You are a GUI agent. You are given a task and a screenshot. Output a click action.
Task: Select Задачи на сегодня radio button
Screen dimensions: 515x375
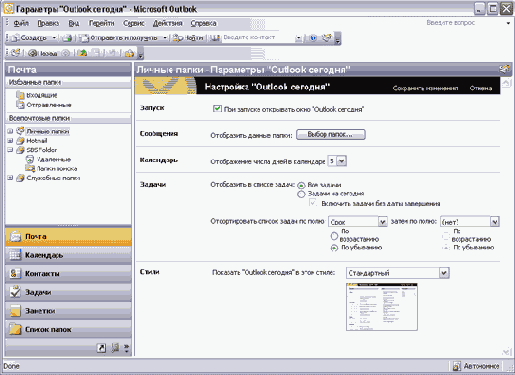301,194
